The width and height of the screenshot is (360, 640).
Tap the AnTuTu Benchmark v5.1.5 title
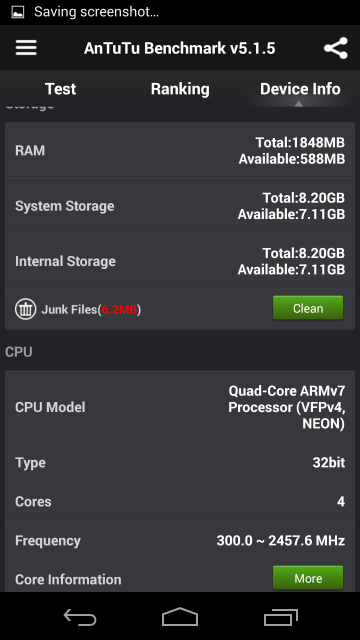tap(180, 48)
